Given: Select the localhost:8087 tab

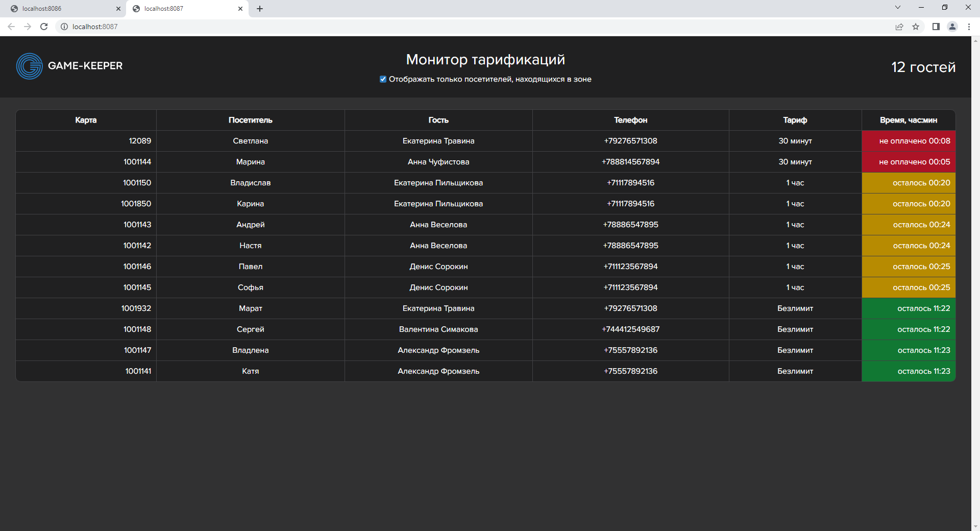Looking at the screenshot, I should pyautogui.click(x=187, y=9).
